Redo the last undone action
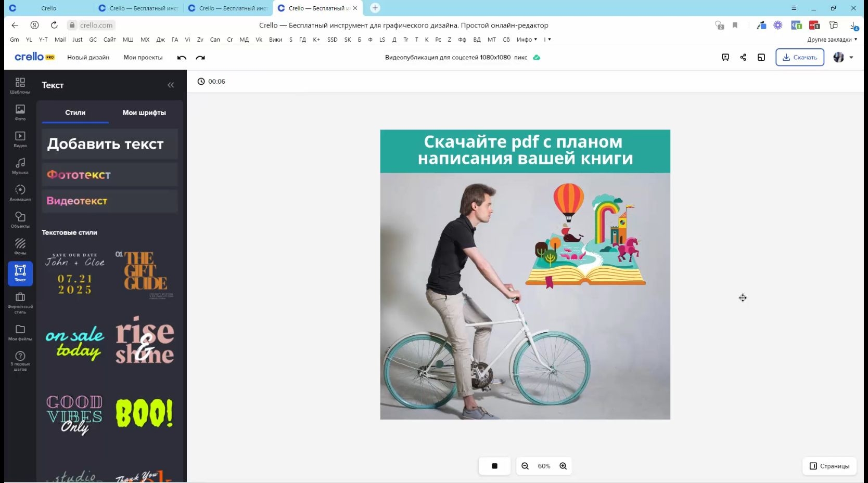868x483 pixels. point(200,58)
